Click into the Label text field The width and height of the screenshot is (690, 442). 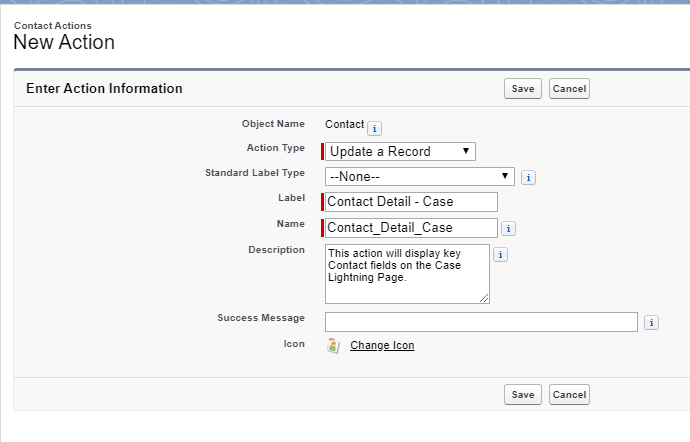tap(411, 202)
